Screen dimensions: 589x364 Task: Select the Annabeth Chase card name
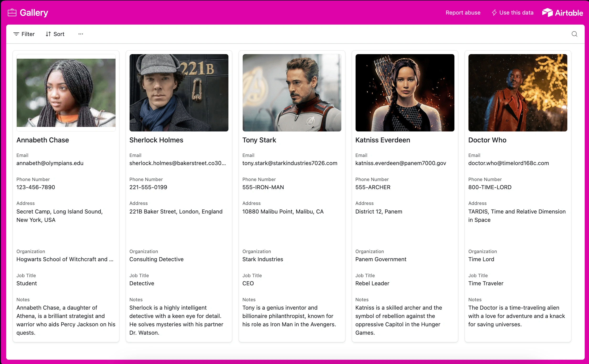[43, 140]
